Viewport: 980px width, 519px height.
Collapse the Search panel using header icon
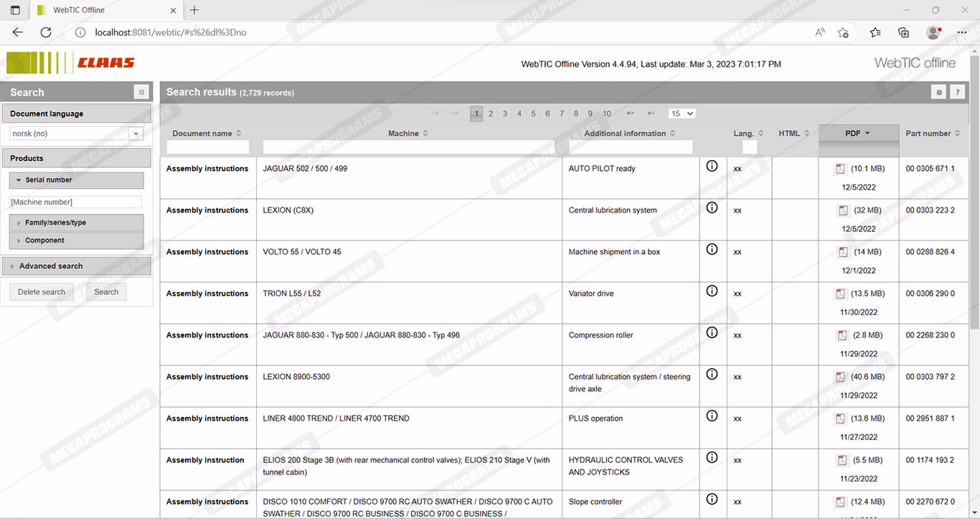click(141, 93)
